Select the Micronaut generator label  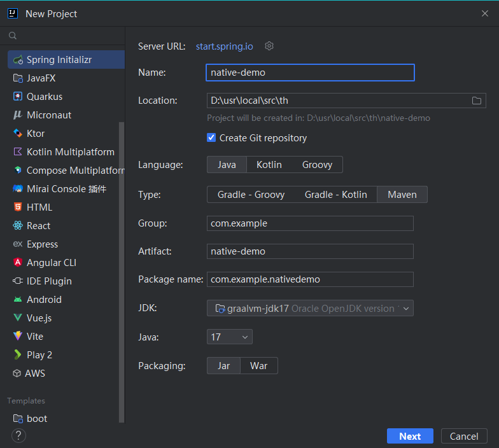click(49, 115)
